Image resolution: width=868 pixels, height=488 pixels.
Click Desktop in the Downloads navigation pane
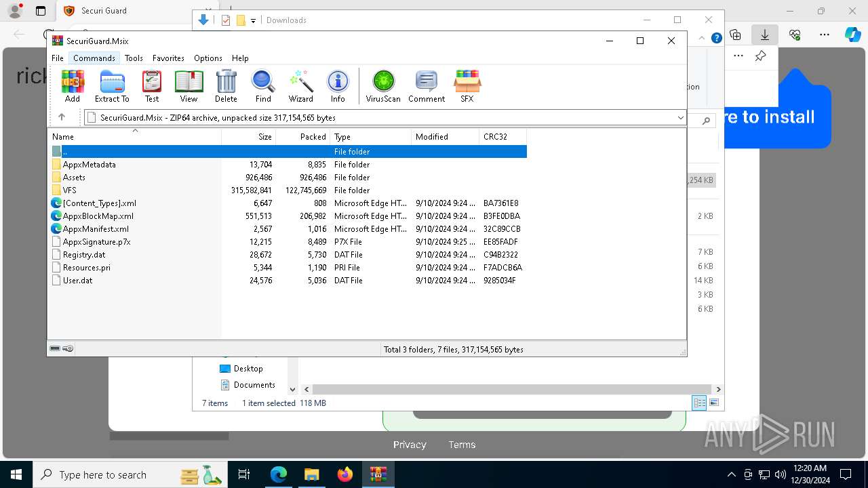(x=248, y=369)
